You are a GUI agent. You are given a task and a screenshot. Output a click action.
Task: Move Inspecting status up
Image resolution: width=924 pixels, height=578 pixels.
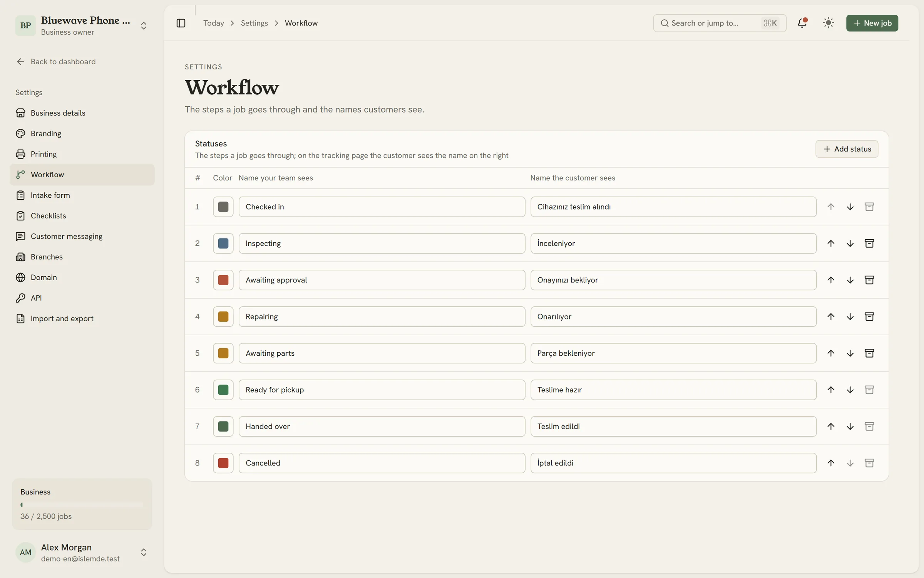[831, 244]
